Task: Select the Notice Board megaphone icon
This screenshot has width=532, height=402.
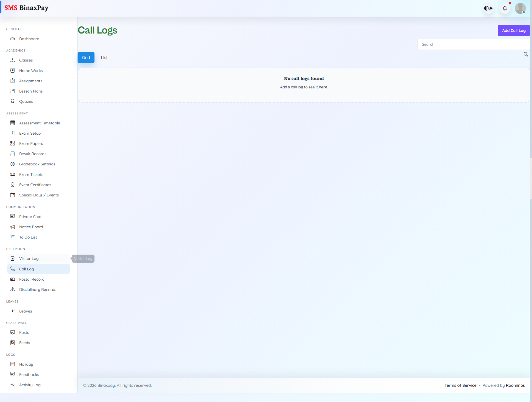Action: 13,227
